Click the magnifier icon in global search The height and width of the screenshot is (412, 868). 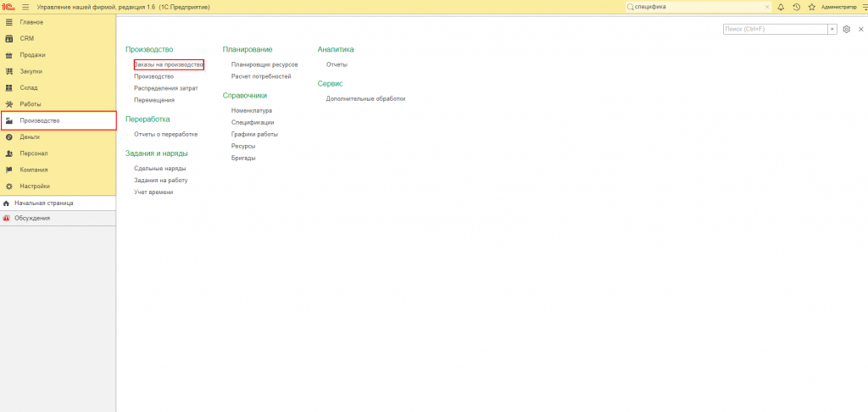click(x=630, y=7)
